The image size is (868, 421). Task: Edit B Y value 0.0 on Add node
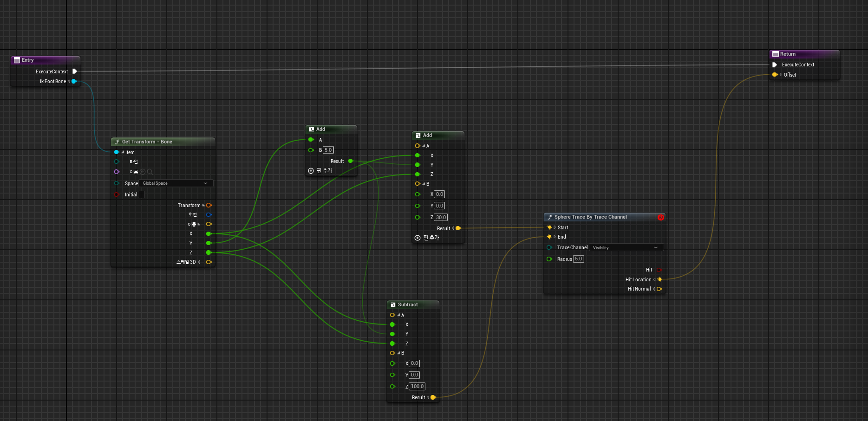point(439,206)
